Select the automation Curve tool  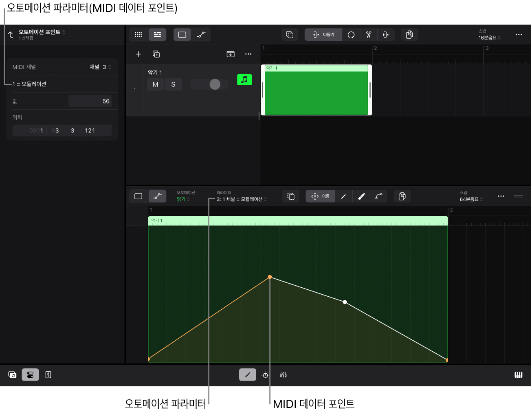[x=379, y=196]
